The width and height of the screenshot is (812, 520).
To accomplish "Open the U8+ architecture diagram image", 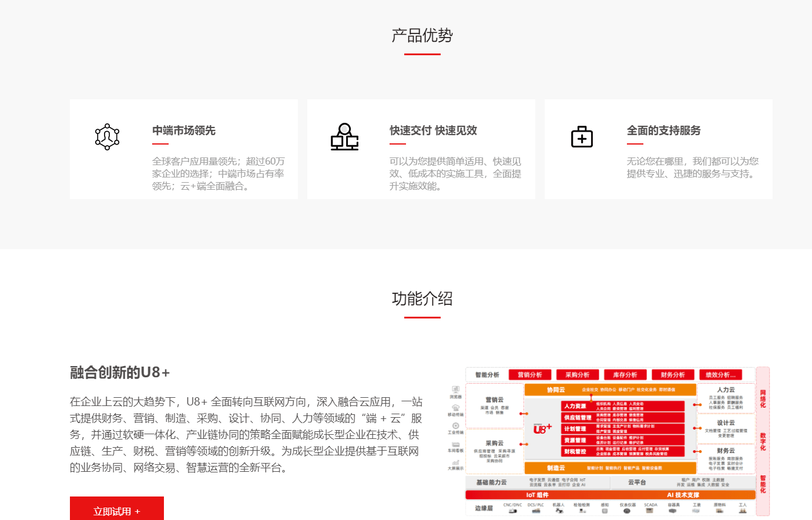I will [x=608, y=441].
